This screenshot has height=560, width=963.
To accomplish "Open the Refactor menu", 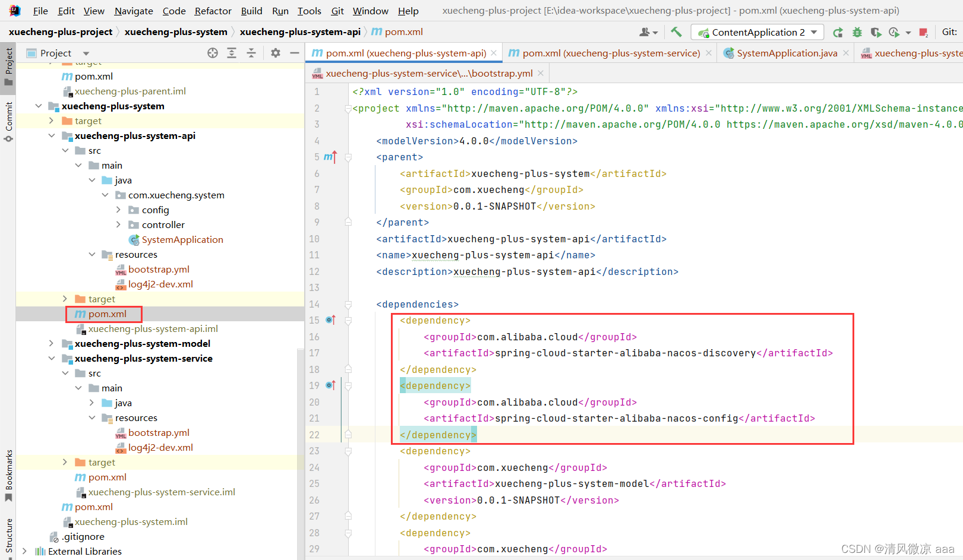I will point(213,11).
